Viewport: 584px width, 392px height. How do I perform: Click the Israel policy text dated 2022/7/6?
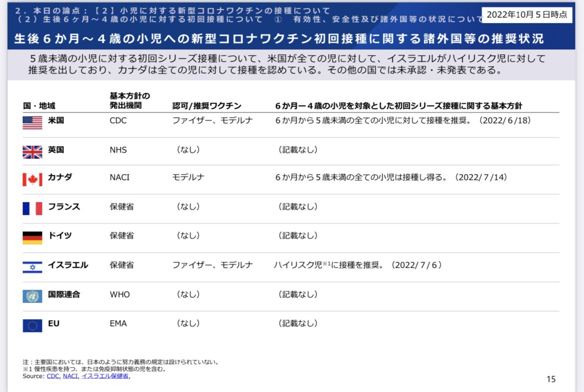[x=357, y=265]
